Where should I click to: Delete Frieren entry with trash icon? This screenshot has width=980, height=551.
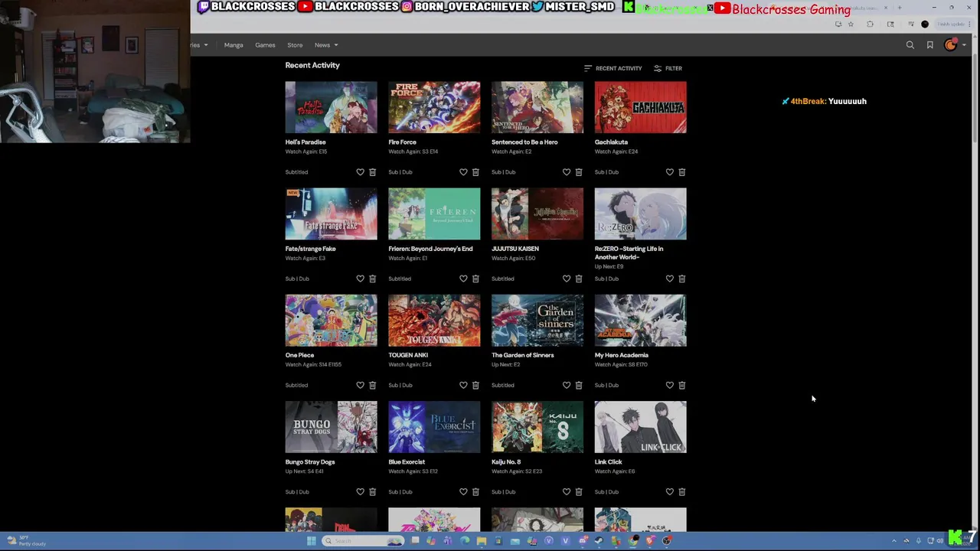(x=475, y=279)
